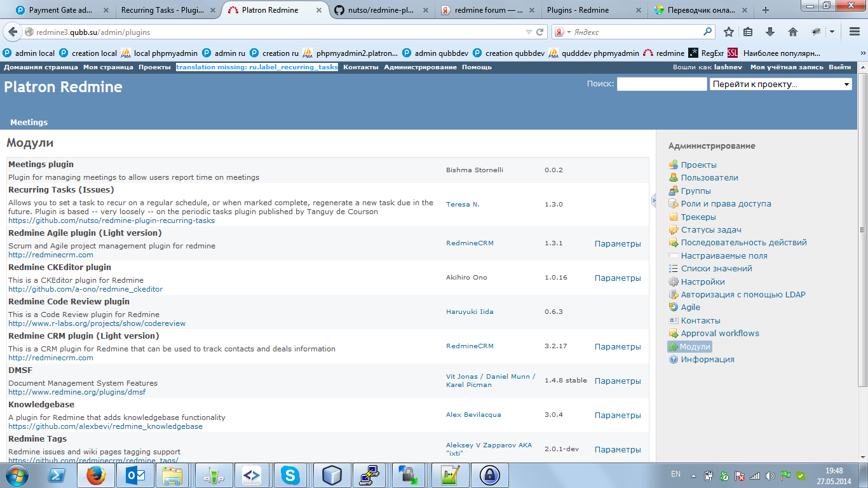Open Параметры for Redmine CKEditor plugin
The width and height of the screenshot is (868, 488).
pos(618,278)
